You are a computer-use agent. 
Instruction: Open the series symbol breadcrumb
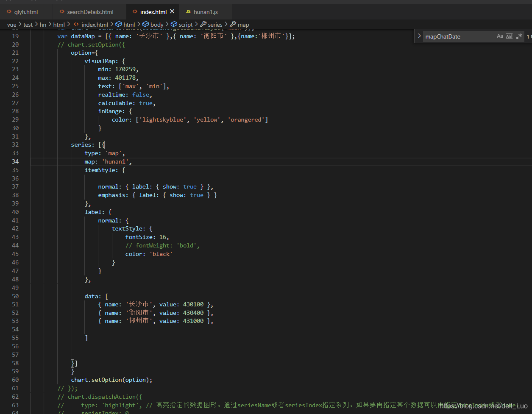point(215,25)
